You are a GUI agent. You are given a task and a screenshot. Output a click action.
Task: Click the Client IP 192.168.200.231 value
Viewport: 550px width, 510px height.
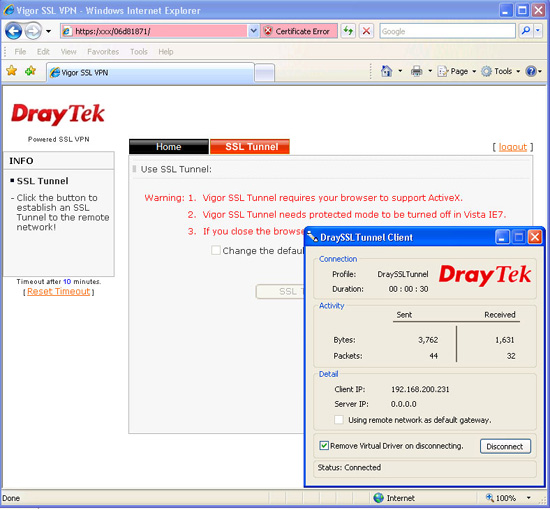(x=420, y=389)
